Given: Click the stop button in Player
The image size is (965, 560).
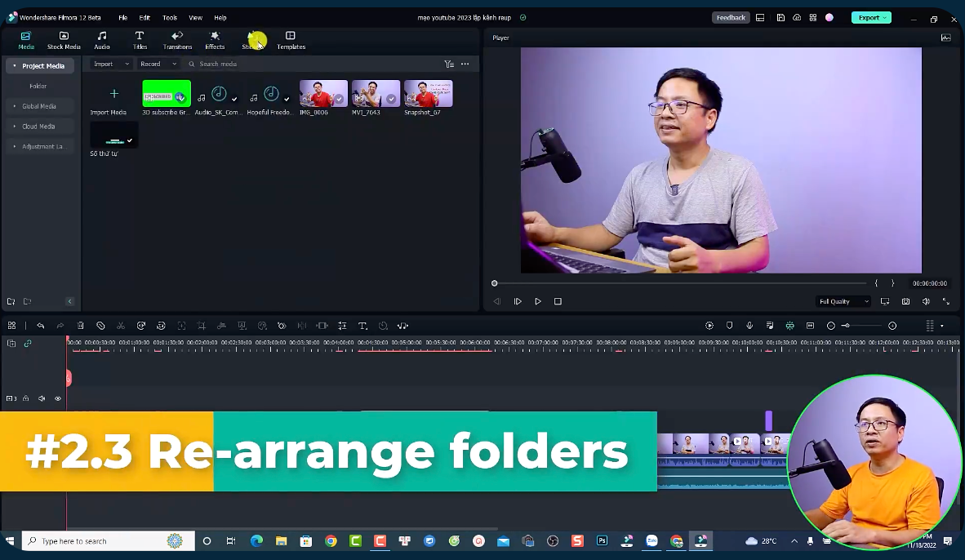Looking at the screenshot, I should (x=558, y=301).
